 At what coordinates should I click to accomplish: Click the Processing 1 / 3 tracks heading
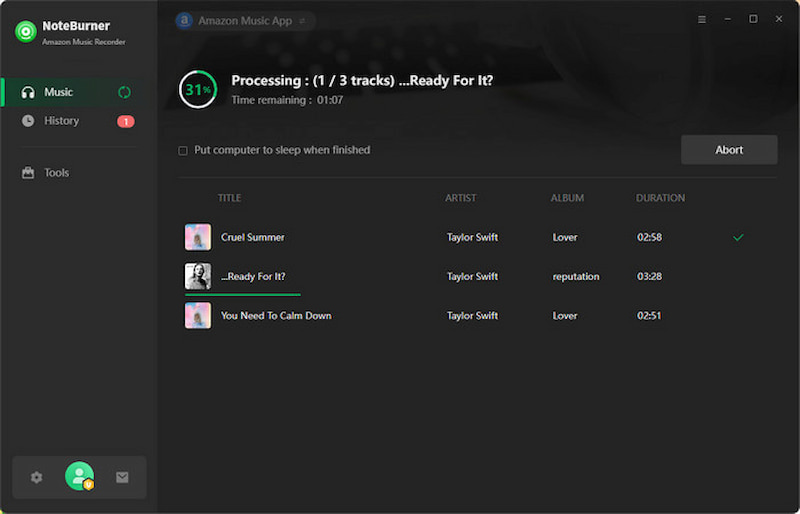[x=362, y=81]
